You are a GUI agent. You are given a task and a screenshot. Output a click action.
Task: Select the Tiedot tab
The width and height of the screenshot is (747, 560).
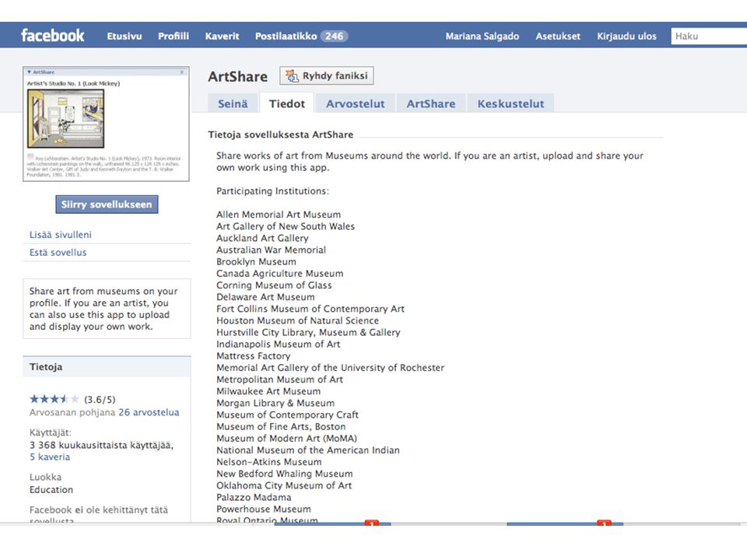pyautogui.click(x=287, y=103)
